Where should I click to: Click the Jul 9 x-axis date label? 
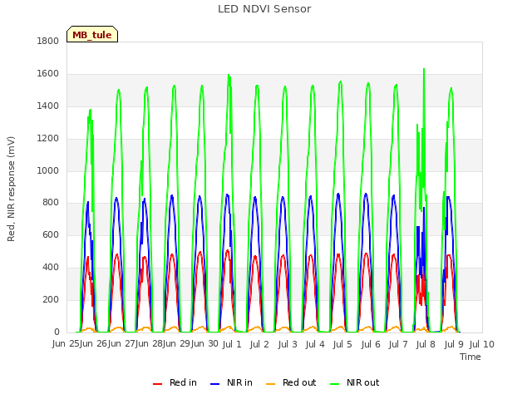click(454, 344)
